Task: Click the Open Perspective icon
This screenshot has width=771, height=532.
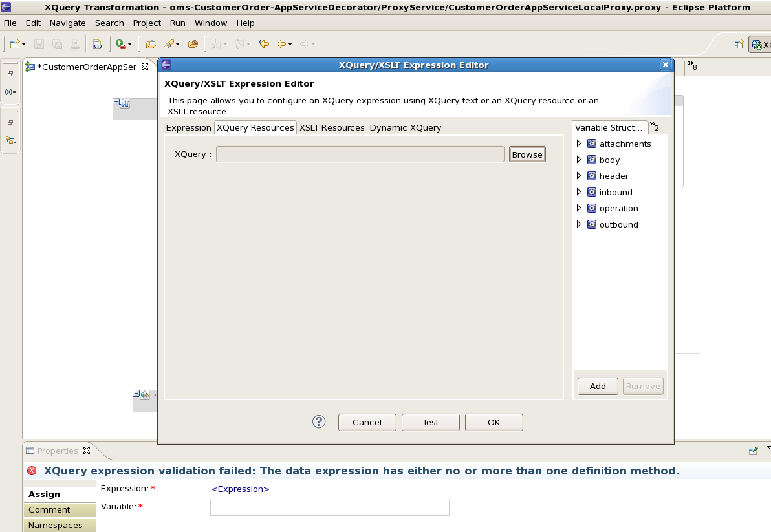Action: point(739,45)
